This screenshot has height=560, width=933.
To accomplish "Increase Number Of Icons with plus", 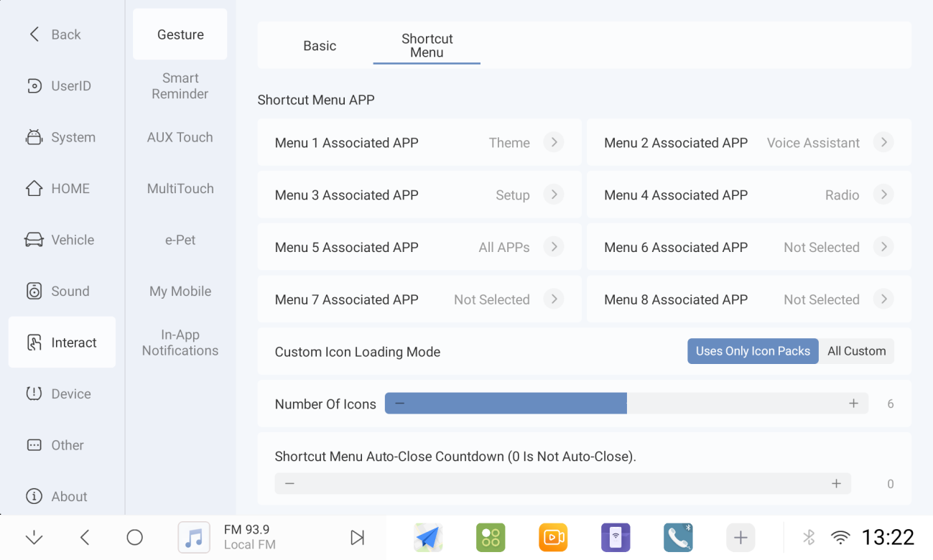I will point(853,403).
